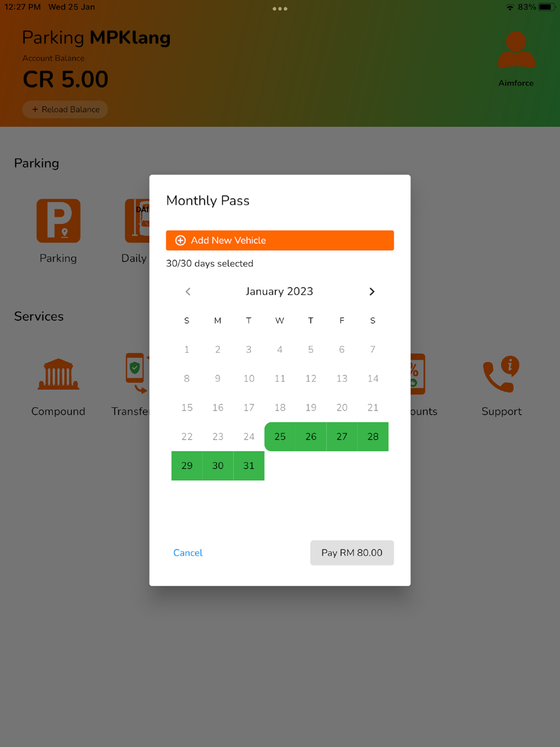Cancel the Monthly Pass dialog
The width and height of the screenshot is (560, 747).
tap(188, 553)
